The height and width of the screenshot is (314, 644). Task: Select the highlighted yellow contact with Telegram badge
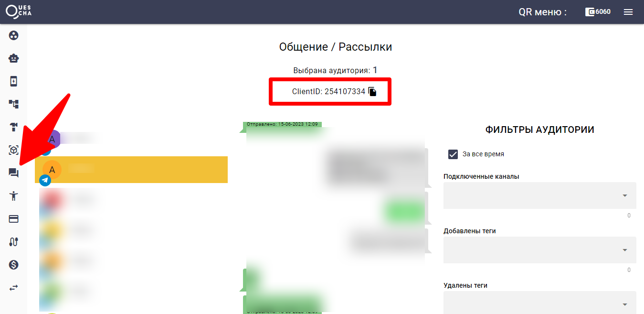[x=131, y=170]
